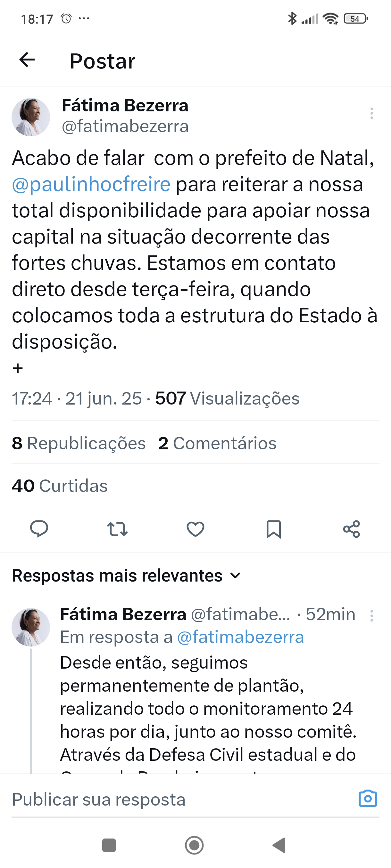
Task: Like the post with heart icon
Action: [195, 529]
